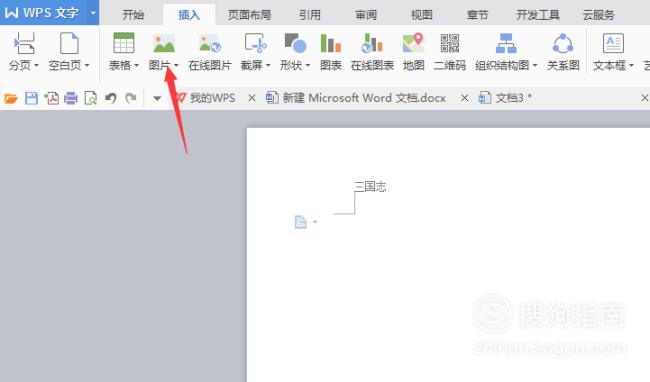Click the text box (文本框) icon
The height and width of the screenshot is (382, 650).
(x=613, y=44)
